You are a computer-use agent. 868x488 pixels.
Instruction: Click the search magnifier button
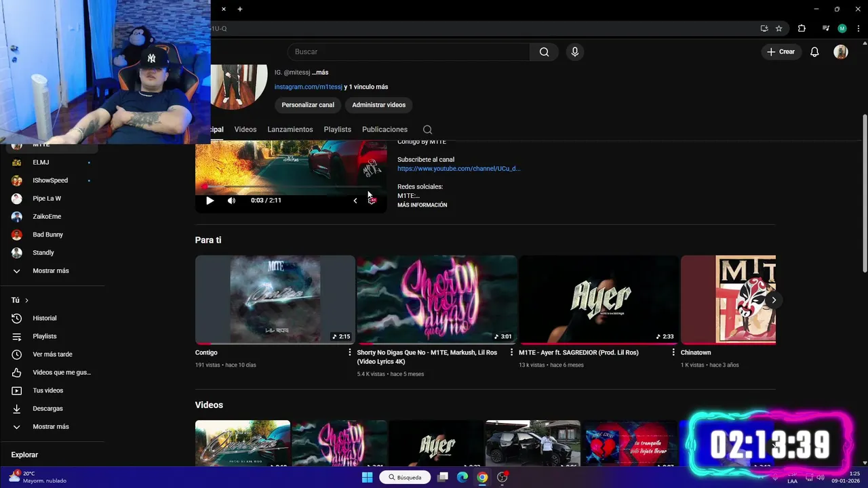tap(544, 52)
